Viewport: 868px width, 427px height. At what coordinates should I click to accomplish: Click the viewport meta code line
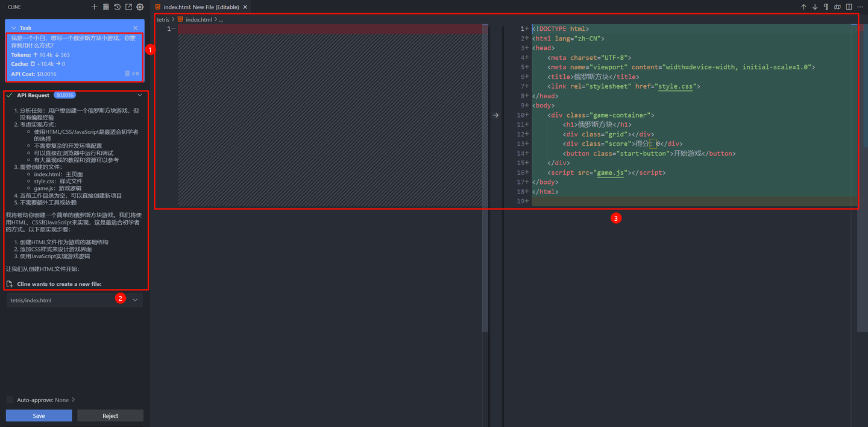[681, 67]
